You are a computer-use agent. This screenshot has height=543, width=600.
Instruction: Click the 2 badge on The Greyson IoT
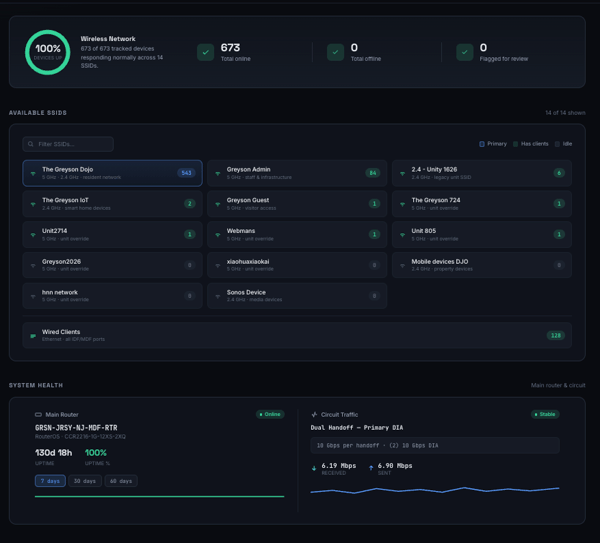coord(189,204)
